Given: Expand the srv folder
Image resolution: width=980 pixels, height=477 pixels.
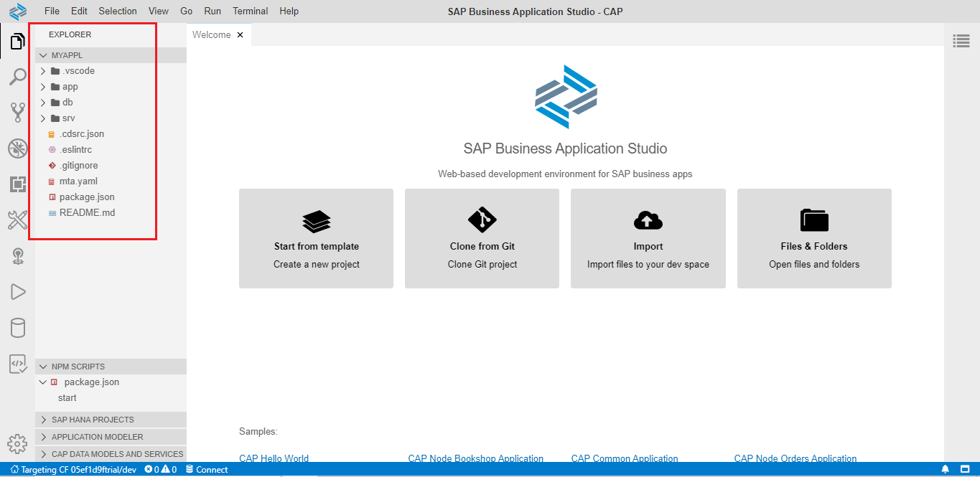Looking at the screenshot, I should click(x=68, y=118).
